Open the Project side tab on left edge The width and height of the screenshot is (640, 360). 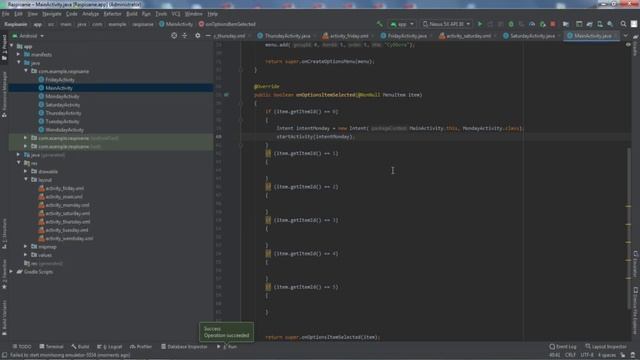click(4, 48)
